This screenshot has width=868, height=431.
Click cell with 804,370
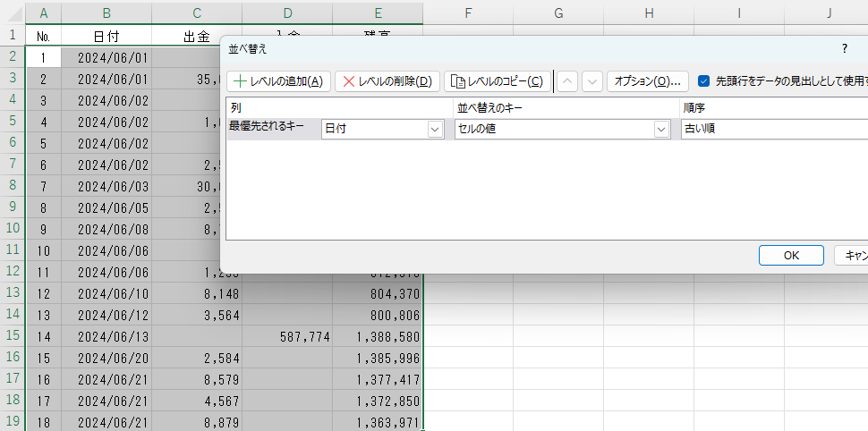[x=378, y=293]
